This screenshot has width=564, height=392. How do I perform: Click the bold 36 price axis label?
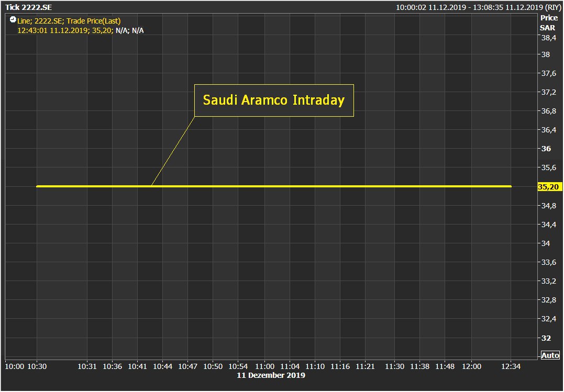546,149
